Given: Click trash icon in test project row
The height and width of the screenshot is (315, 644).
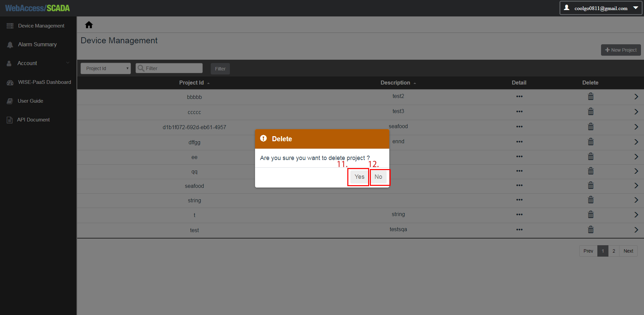Looking at the screenshot, I should tap(591, 229).
